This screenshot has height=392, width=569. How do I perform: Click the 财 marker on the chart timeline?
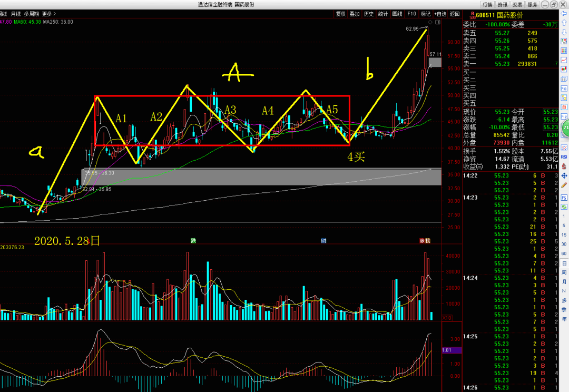click(323, 241)
